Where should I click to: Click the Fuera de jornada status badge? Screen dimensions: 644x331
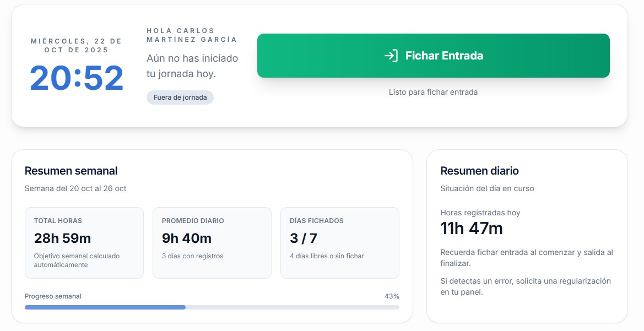[180, 97]
